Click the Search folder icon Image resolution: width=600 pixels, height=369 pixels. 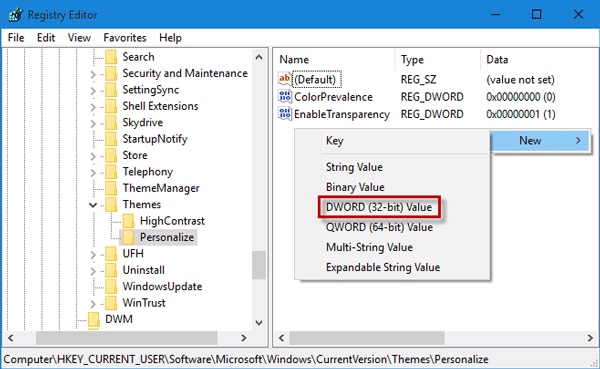[x=111, y=57]
